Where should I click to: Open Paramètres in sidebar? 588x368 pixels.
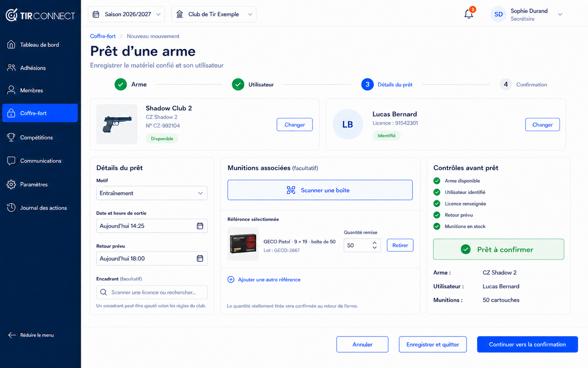tap(40, 185)
